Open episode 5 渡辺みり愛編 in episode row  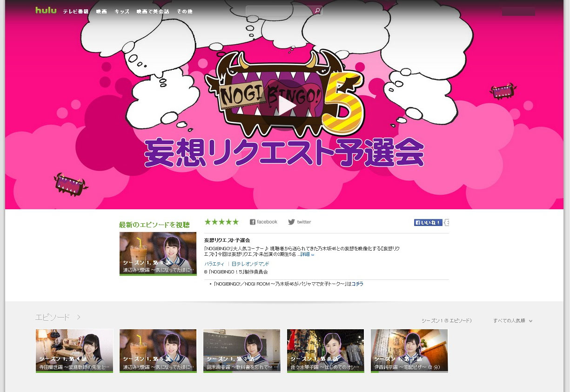pos(158,351)
